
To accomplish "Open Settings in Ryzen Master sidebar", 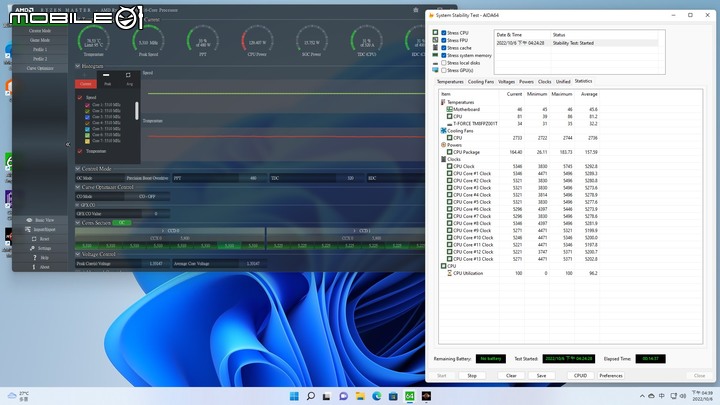I will pyautogui.click(x=40, y=248).
